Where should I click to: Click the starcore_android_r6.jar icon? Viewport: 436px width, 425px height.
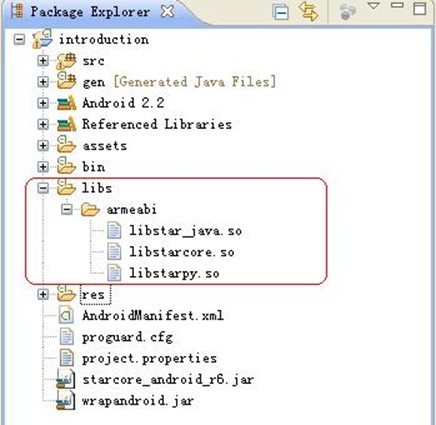click(x=65, y=379)
